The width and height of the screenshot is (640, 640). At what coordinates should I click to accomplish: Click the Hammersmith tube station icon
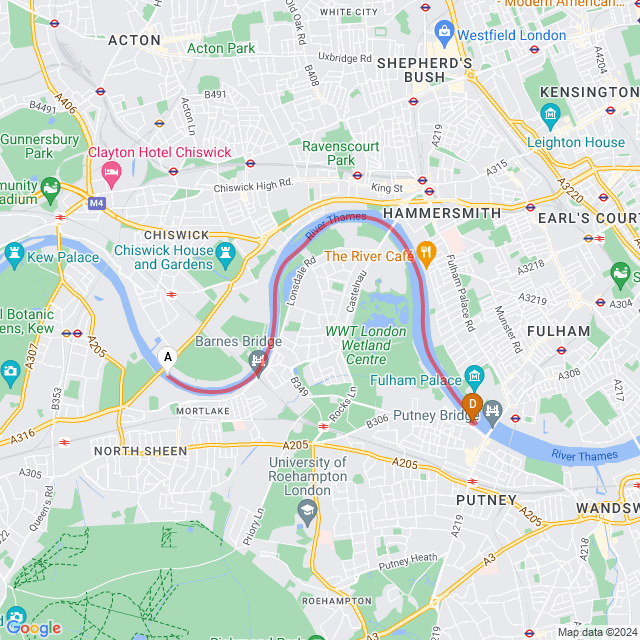pos(429,191)
